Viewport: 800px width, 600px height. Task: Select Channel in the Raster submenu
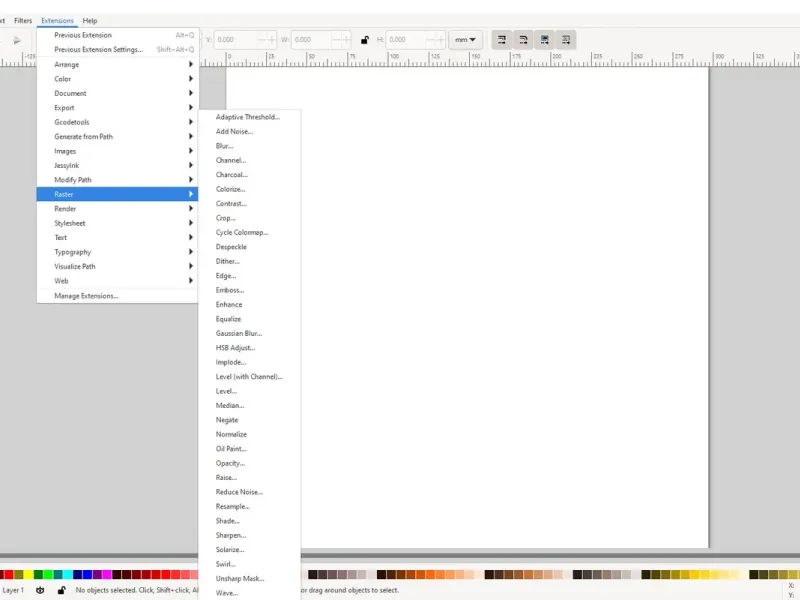tap(249, 160)
